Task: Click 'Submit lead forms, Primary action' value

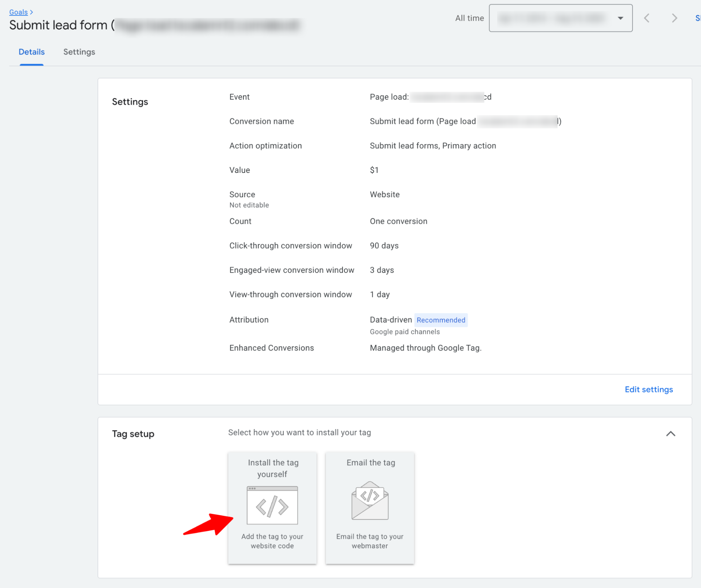Action: point(433,146)
